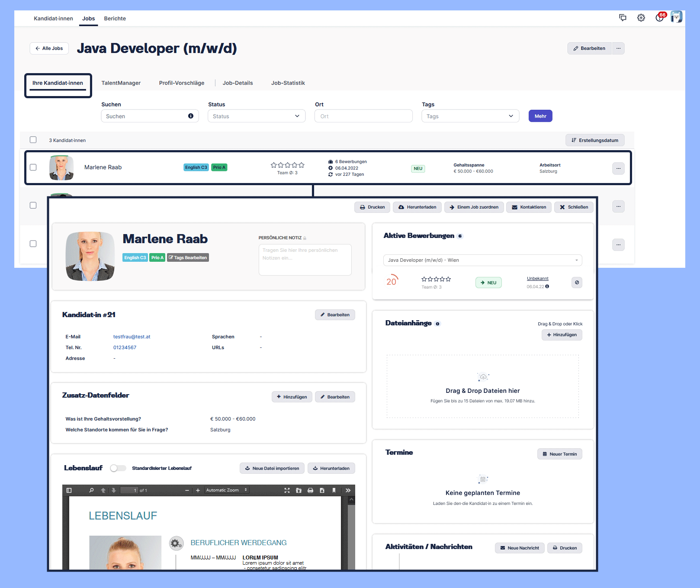Open the Java Developer Wien application dropdown

coord(482,260)
